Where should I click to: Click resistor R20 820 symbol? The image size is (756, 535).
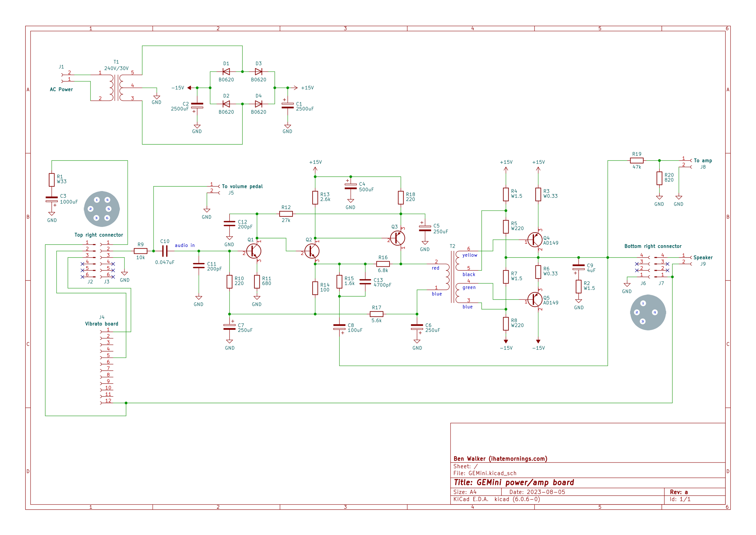pyautogui.click(x=659, y=178)
